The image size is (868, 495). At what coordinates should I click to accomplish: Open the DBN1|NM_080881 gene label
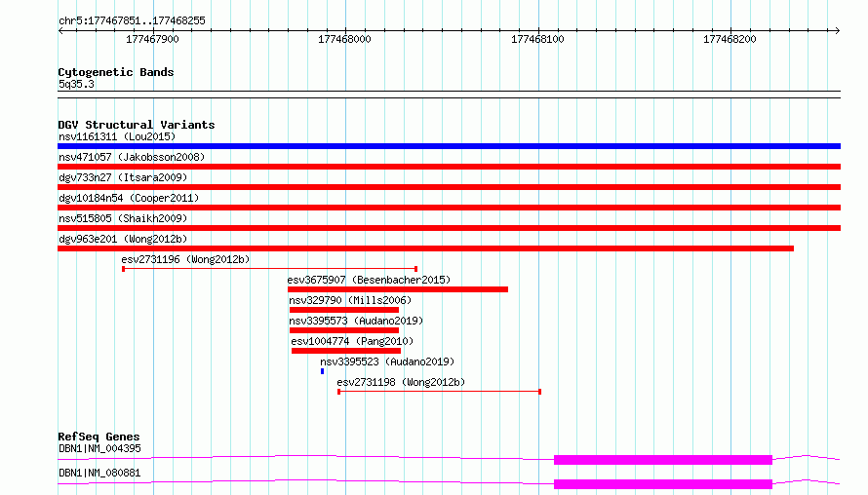click(99, 473)
